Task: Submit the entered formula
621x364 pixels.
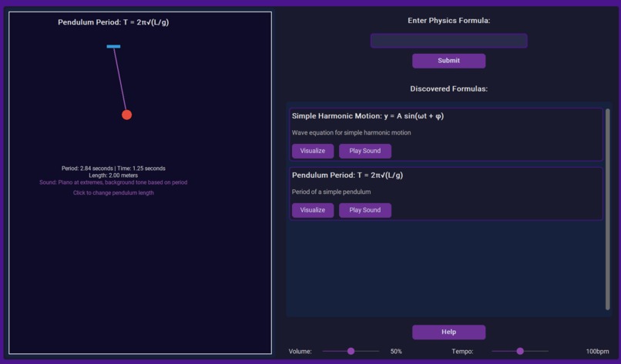Action: coord(448,61)
